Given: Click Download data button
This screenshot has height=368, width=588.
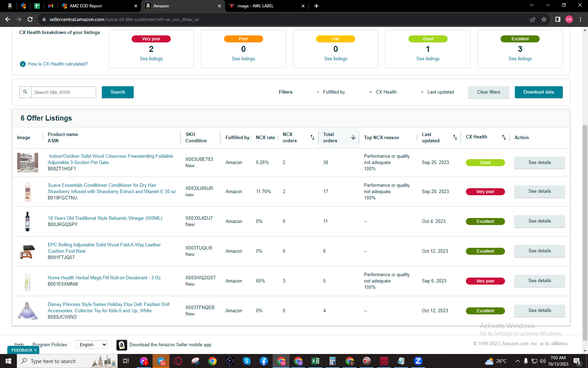Looking at the screenshot, I should pos(539,92).
